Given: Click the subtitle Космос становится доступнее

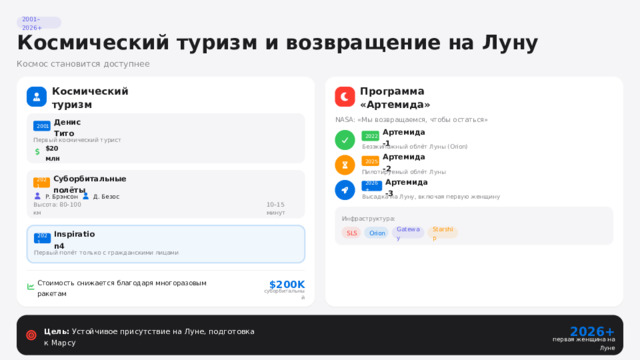Looking at the screenshot, I should point(83,64).
